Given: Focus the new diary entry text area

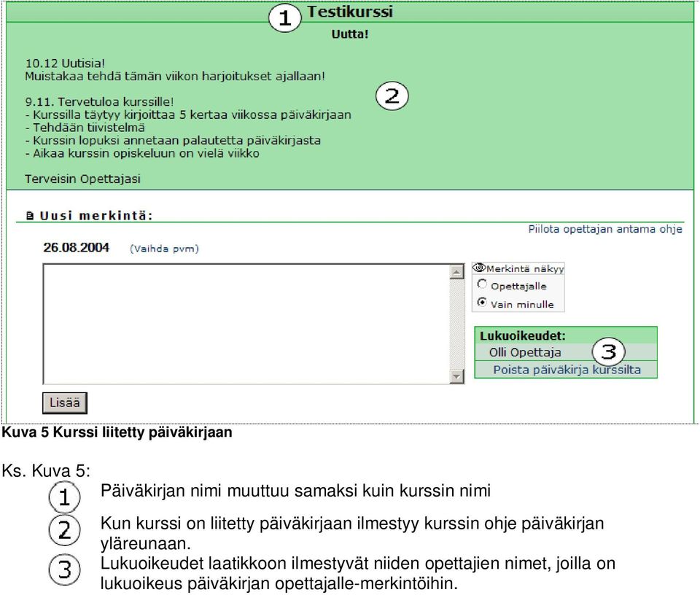Looking at the screenshot, I should (246, 324).
